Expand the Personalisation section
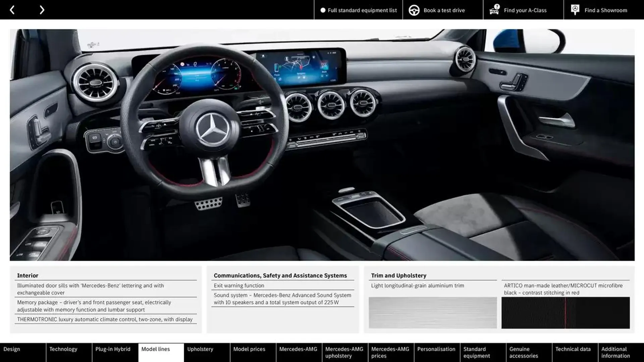The width and height of the screenshot is (644, 362). (x=436, y=352)
